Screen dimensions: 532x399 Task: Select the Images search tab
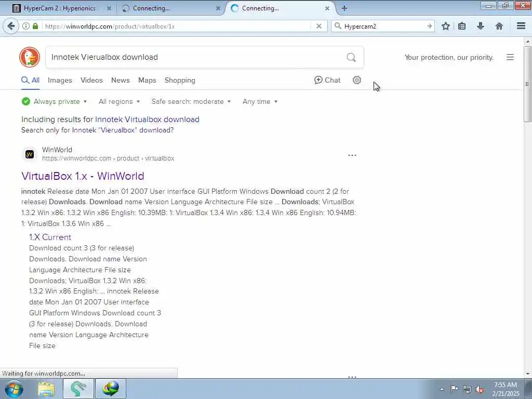[60, 80]
